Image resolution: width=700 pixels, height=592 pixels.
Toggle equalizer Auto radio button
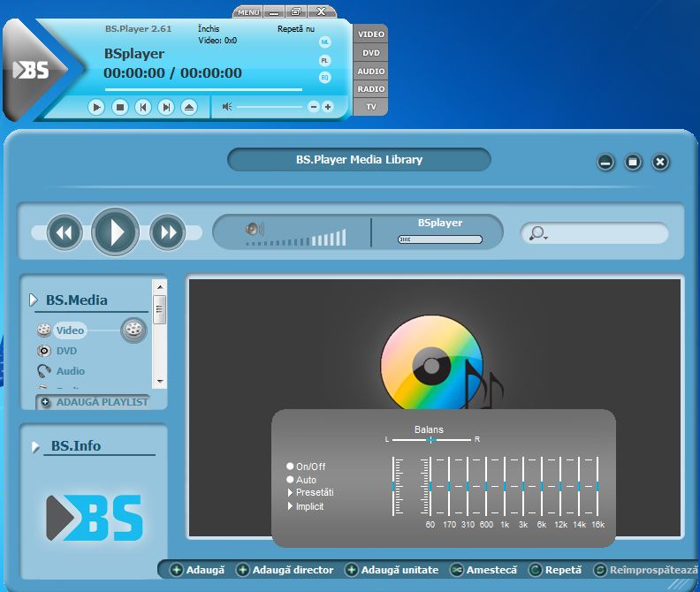pyautogui.click(x=290, y=480)
